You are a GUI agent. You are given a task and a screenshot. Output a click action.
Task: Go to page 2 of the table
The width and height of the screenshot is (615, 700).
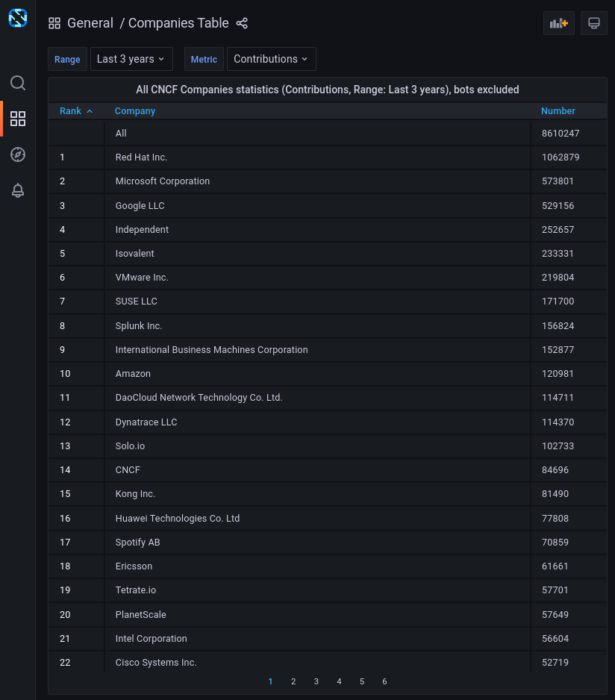(293, 681)
